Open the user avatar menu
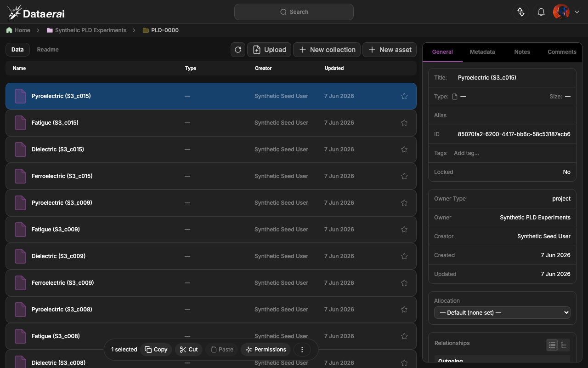588x368 pixels. 561,12
